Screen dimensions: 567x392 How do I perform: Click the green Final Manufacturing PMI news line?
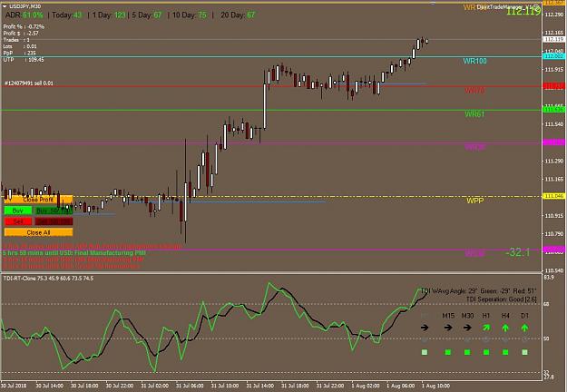pyautogui.click(x=74, y=253)
